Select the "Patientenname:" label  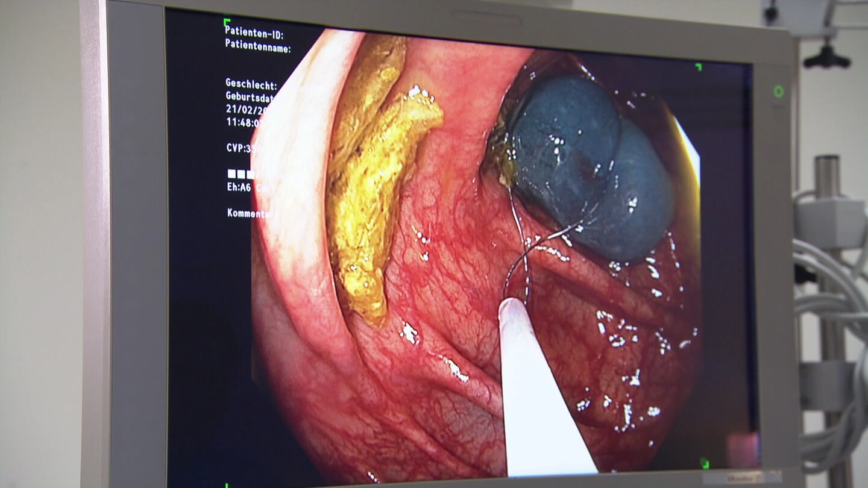pos(258,46)
